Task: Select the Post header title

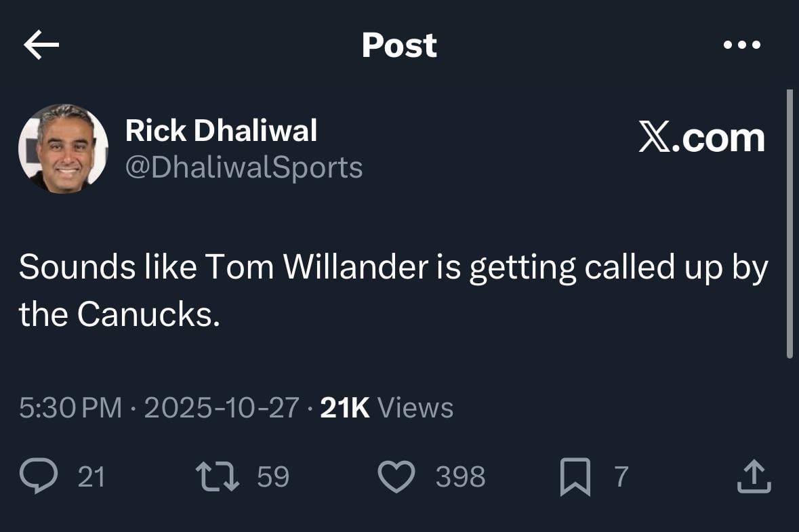Action: 399,45
